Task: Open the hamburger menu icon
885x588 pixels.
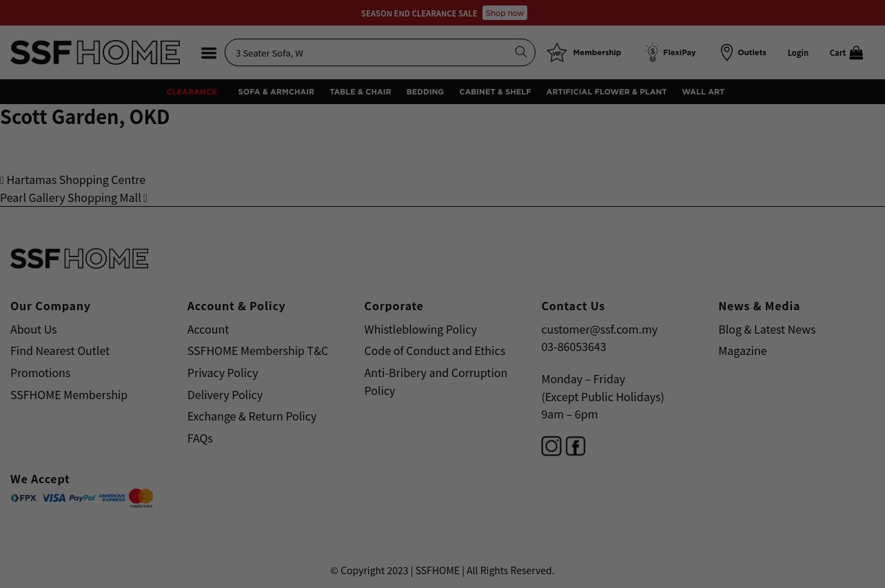Action: [209, 53]
